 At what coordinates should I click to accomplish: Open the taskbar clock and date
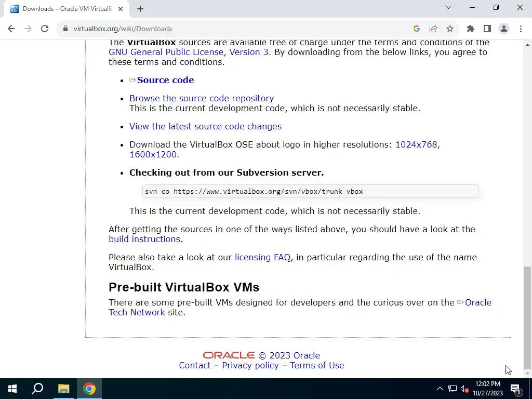point(487,389)
